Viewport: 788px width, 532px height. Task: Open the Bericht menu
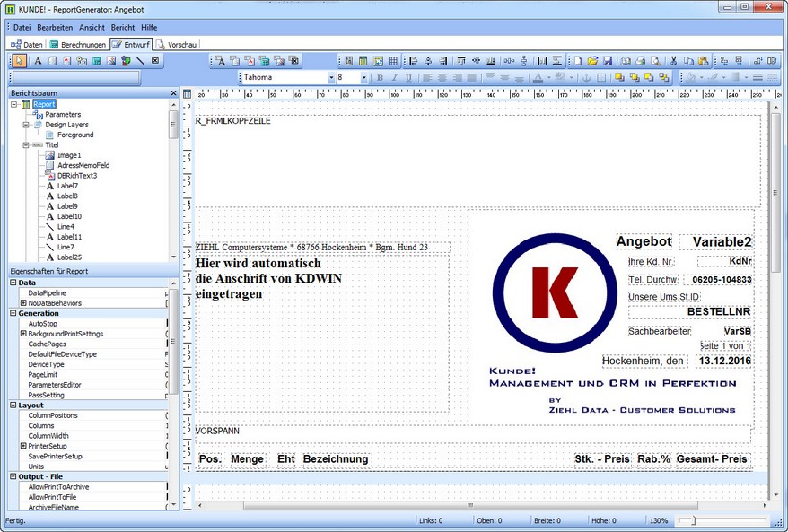tap(123, 28)
